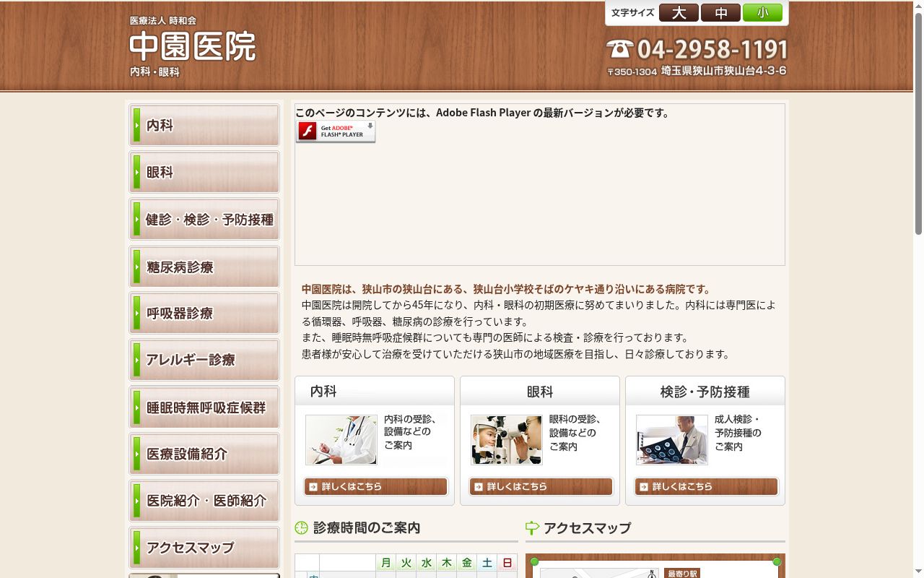Click the scrollbar up arrow

pos(918,5)
